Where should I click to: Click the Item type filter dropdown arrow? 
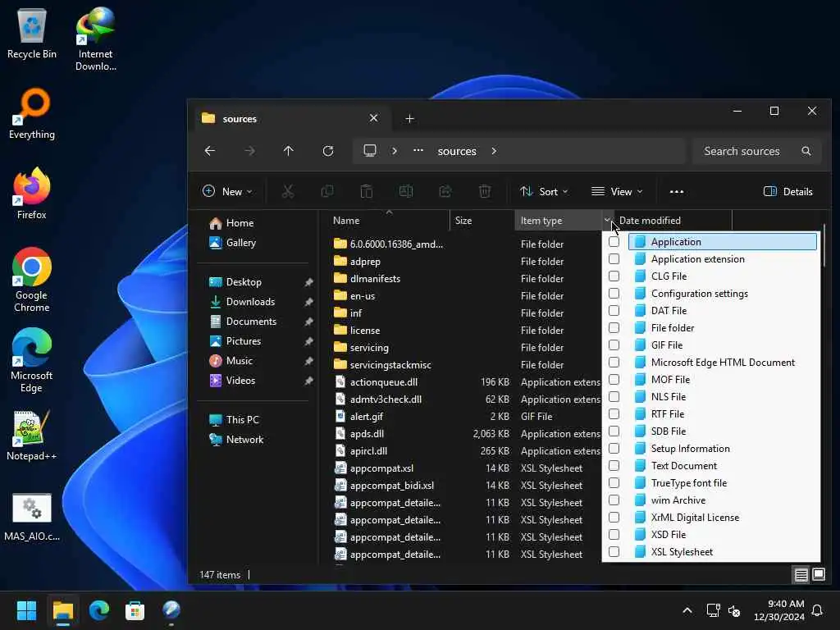[608, 220]
